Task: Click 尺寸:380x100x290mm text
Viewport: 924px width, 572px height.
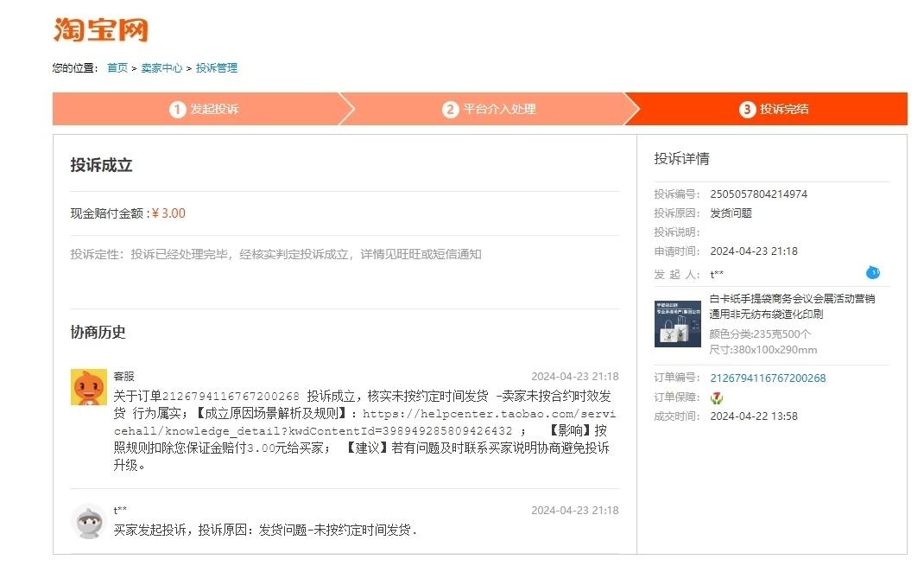Action: click(763, 350)
